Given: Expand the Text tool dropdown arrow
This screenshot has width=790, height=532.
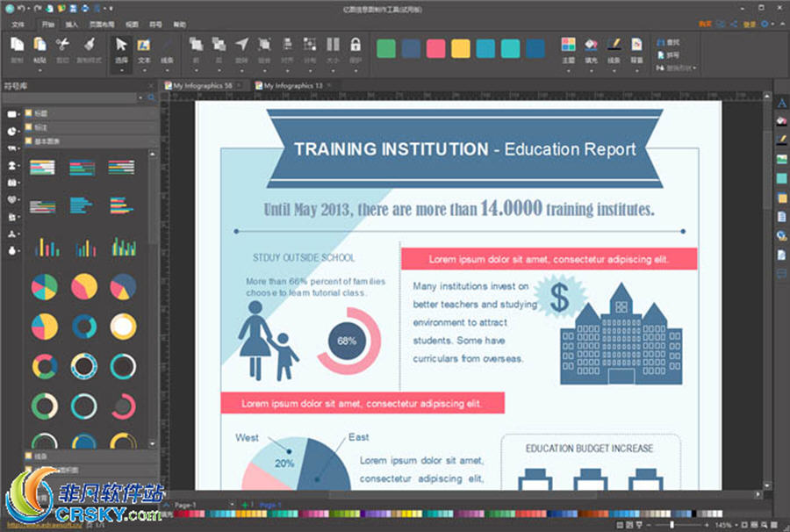Looking at the screenshot, I should point(144,70).
